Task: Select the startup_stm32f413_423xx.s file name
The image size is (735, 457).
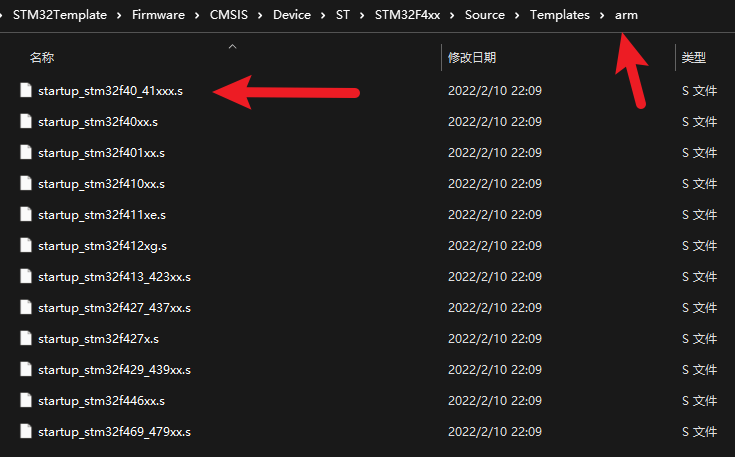Action: [x=114, y=277]
